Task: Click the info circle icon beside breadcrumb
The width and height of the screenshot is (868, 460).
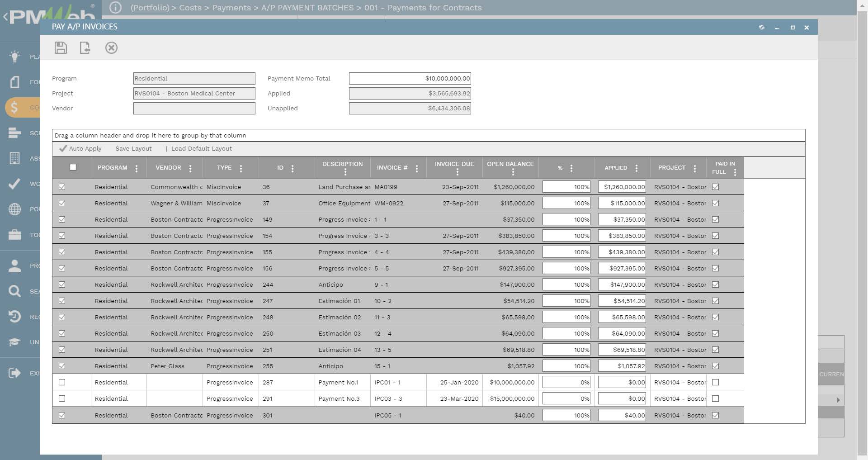Action: [116, 8]
